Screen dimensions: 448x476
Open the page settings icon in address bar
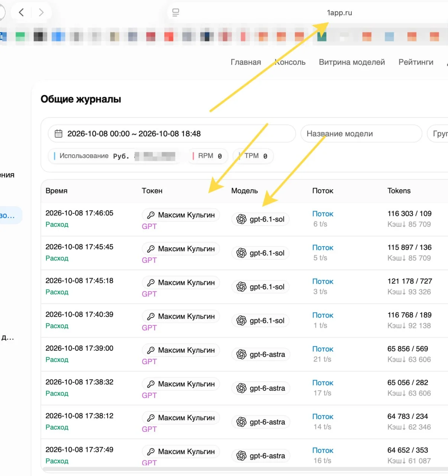pyautogui.click(x=175, y=12)
